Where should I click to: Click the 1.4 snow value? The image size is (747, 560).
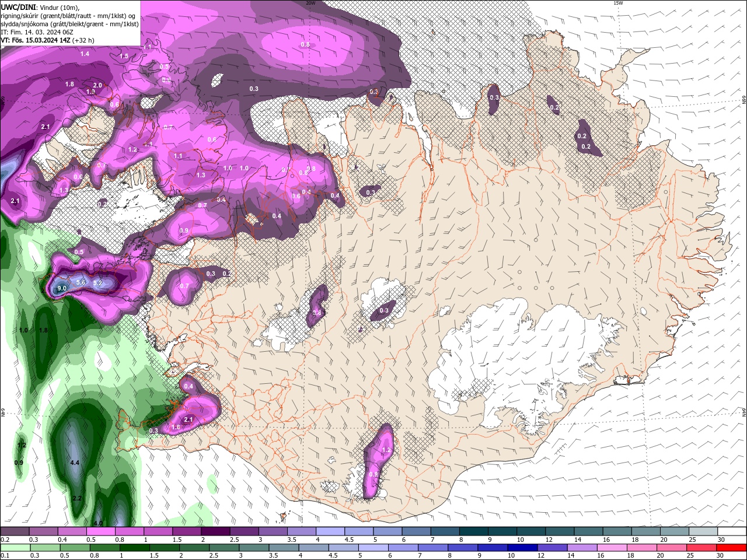pos(85,54)
